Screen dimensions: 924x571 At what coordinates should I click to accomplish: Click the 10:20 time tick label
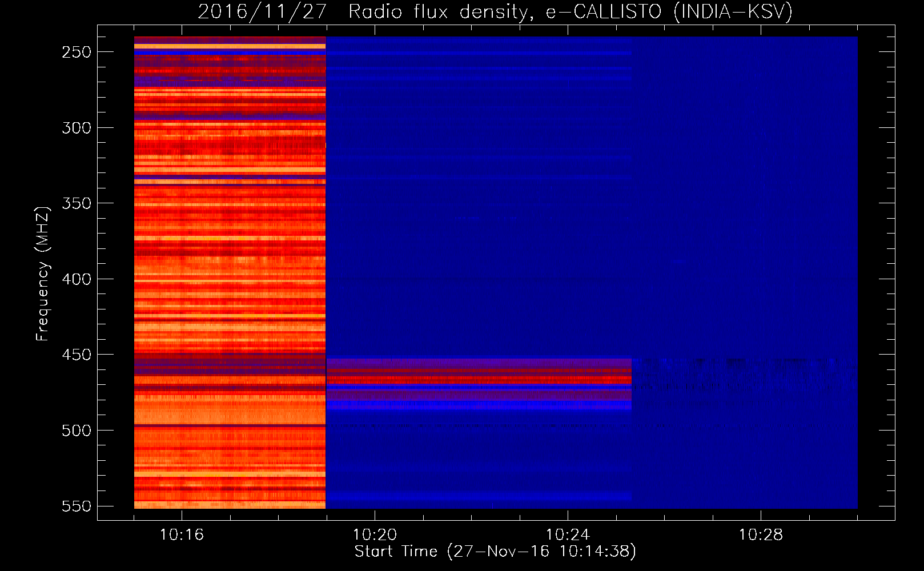click(375, 535)
